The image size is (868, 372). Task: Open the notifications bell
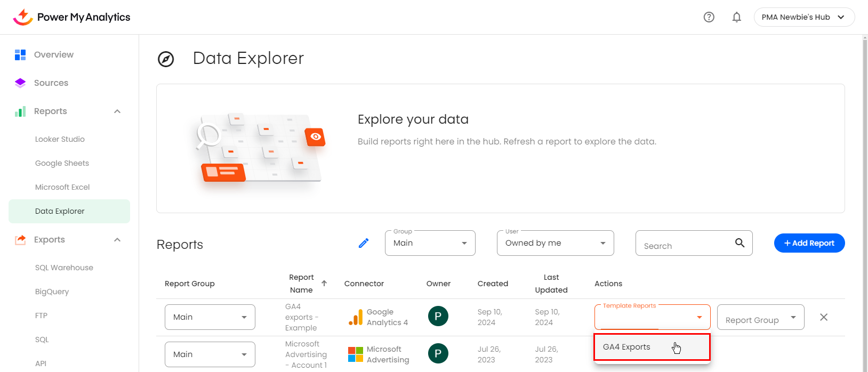[x=736, y=17]
